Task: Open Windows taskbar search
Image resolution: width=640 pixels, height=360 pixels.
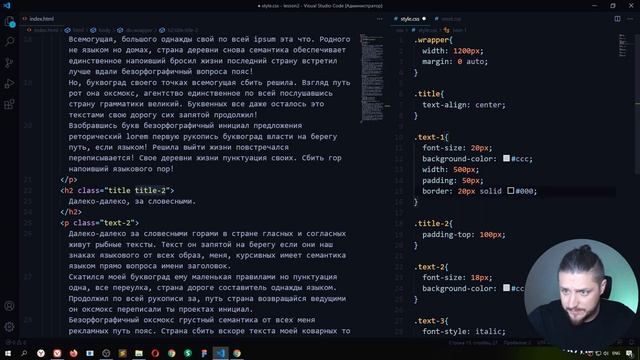Action: click(24, 353)
